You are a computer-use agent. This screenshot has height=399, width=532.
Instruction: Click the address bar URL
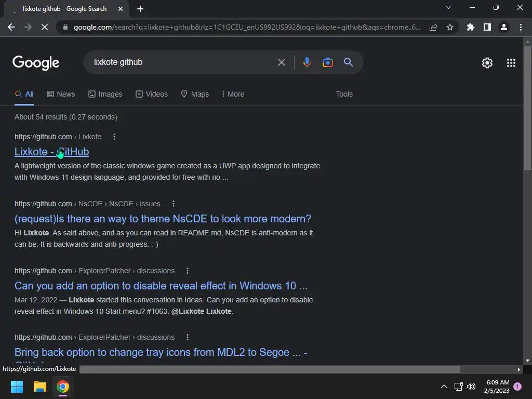point(247,27)
